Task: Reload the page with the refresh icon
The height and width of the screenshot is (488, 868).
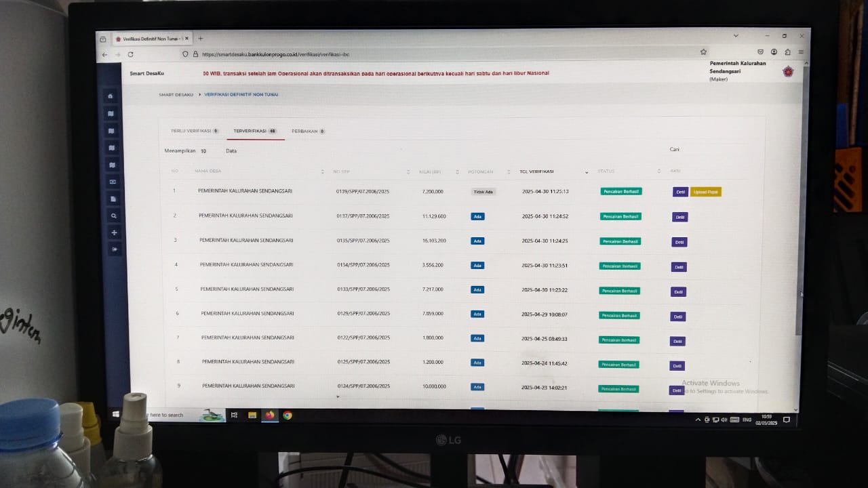Action: point(130,54)
